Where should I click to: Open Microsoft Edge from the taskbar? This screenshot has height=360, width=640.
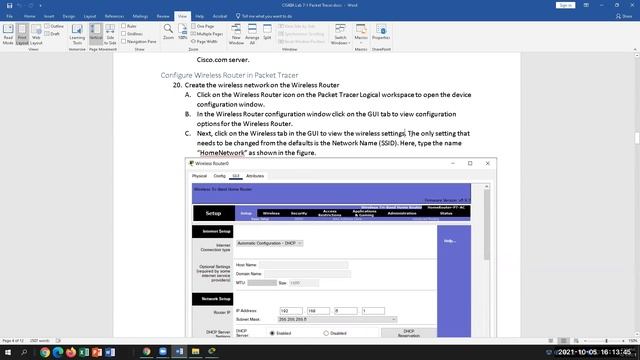coord(58,352)
